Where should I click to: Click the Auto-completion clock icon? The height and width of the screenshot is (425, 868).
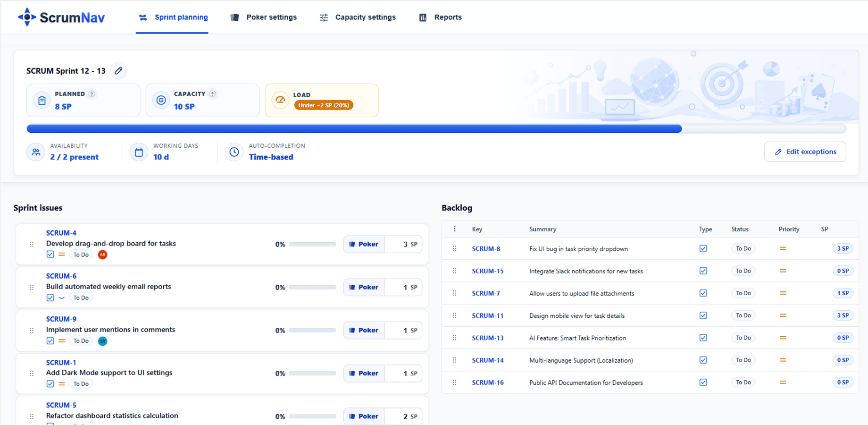[234, 152]
